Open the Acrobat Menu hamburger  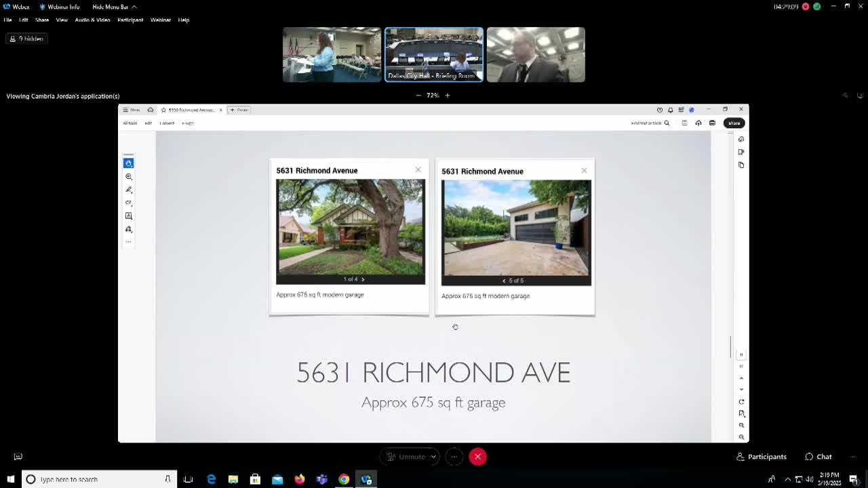[x=131, y=110]
